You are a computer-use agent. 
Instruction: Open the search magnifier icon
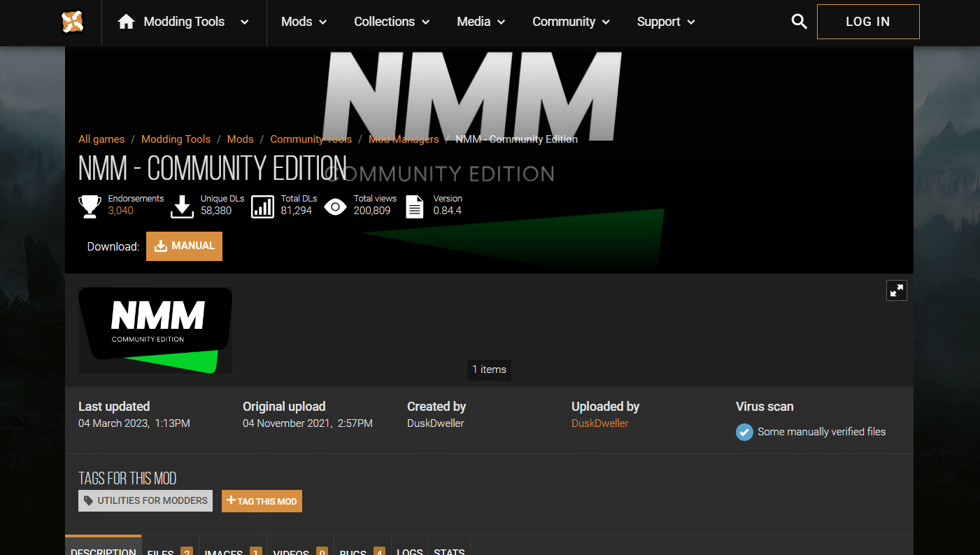pyautogui.click(x=799, y=22)
